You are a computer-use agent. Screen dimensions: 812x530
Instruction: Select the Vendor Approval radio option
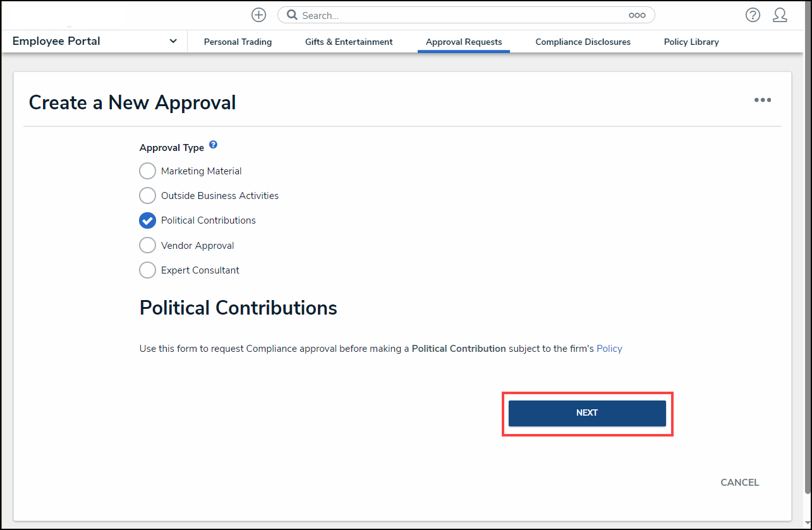(147, 246)
